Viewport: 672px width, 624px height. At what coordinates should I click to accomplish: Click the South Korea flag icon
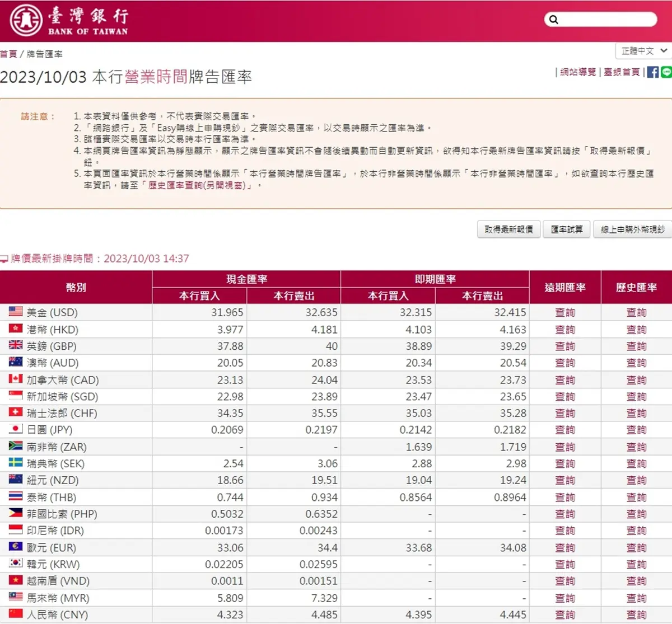[x=16, y=564]
